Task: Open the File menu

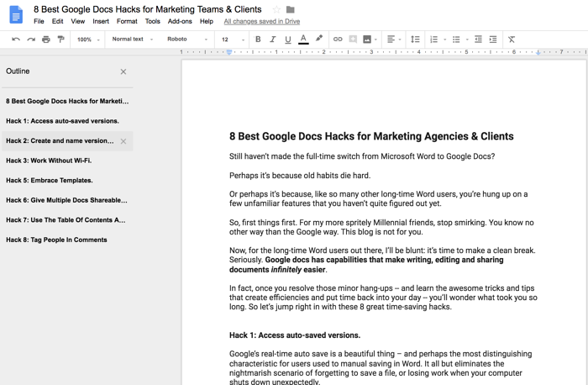Action: click(39, 21)
